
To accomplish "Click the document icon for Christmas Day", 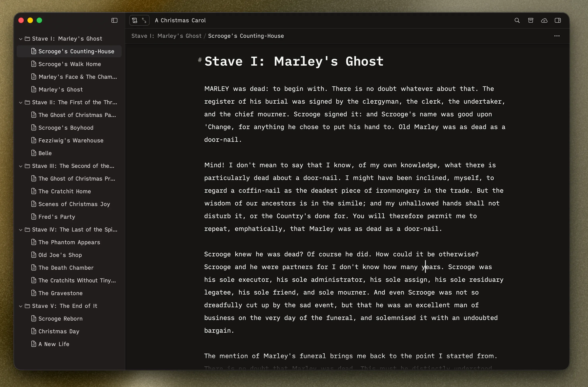I will point(34,331).
